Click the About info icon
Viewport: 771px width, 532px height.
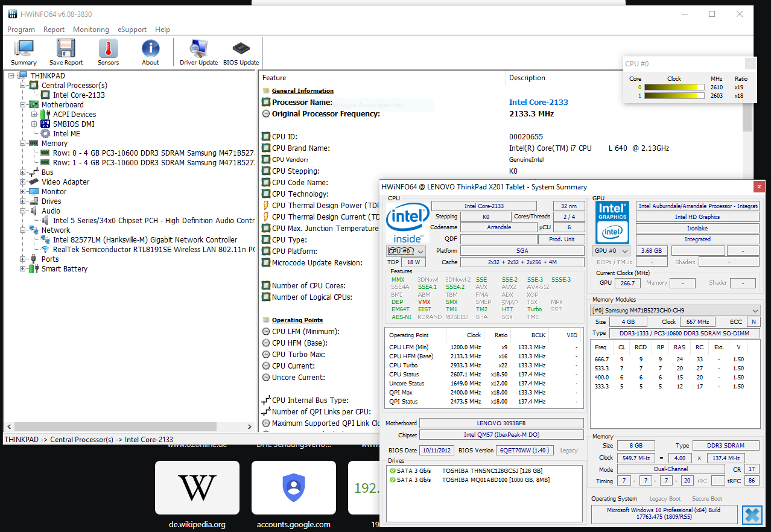click(x=150, y=49)
